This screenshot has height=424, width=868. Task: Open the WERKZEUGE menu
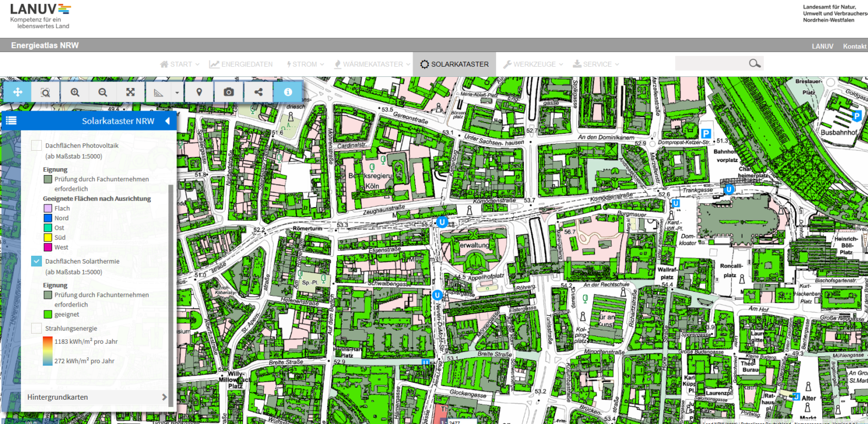pos(534,64)
